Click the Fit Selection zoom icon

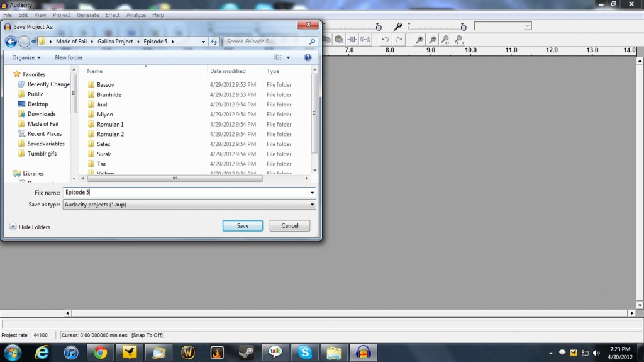point(446,40)
